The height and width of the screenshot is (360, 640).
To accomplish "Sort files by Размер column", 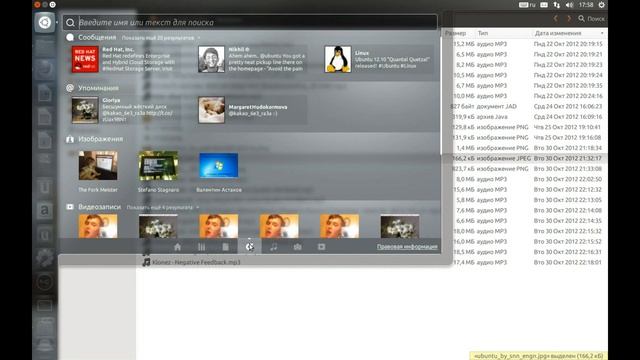I will (456, 33).
